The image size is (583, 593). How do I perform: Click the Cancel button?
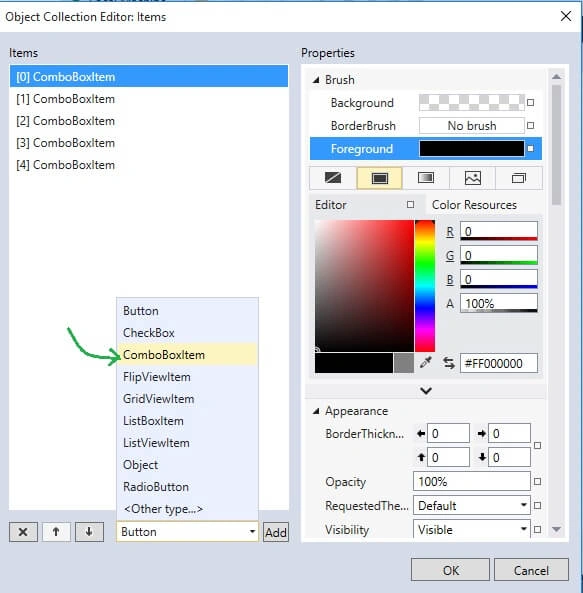point(531,570)
